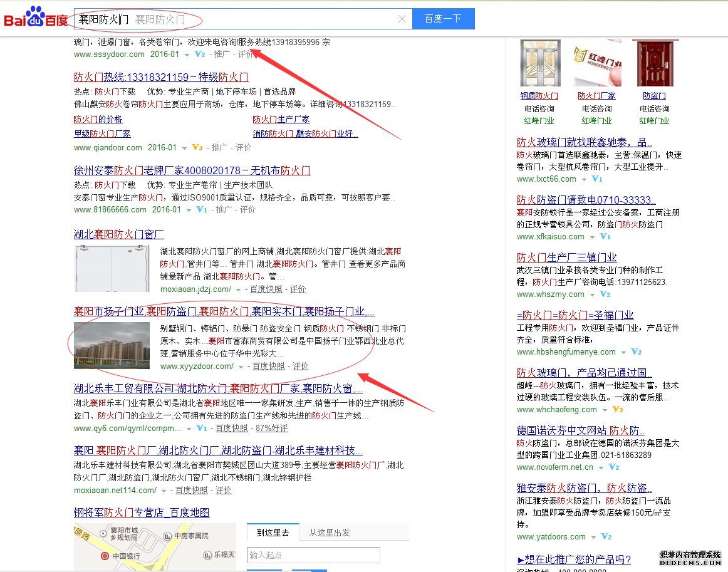Expand the arrow next to moxiaoan.jdzj.com/
Image resolution: width=728 pixels, height=572 pixels.
click(x=239, y=289)
